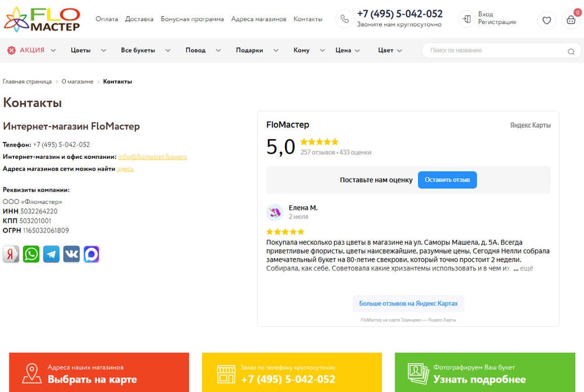Expand review text with ещё
The width and height of the screenshot is (584, 392).
(526, 268)
